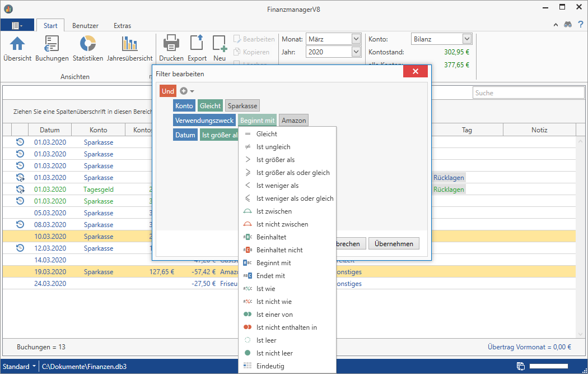Viewport: 588px width, 374px height.
Task: Open the Buchungen view
Action: (x=52, y=48)
